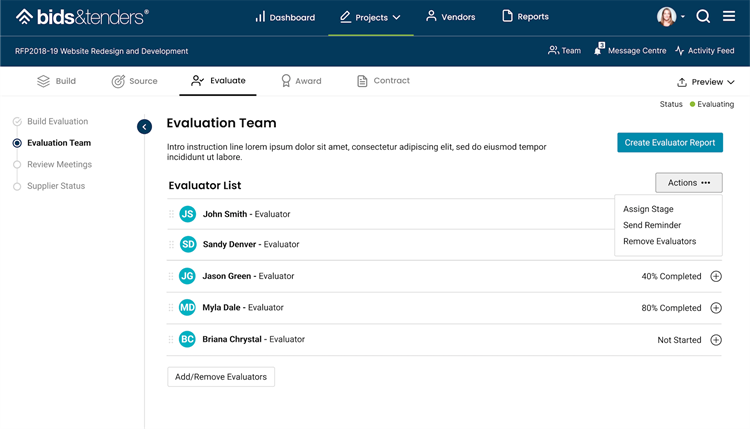
Task: Select the Build Evaluation step
Action: click(x=57, y=122)
